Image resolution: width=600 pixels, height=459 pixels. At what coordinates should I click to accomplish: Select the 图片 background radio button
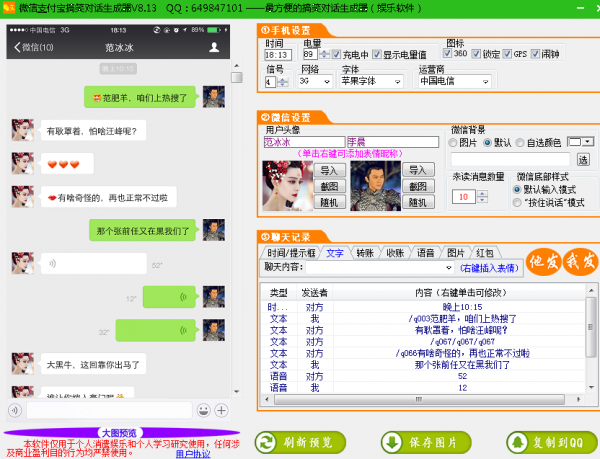tap(453, 143)
